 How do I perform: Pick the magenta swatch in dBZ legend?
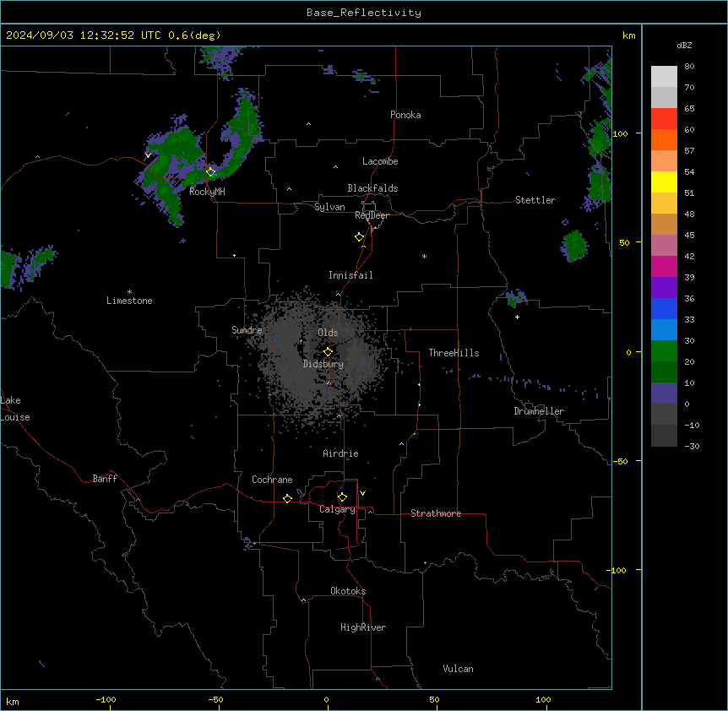(x=664, y=266)
